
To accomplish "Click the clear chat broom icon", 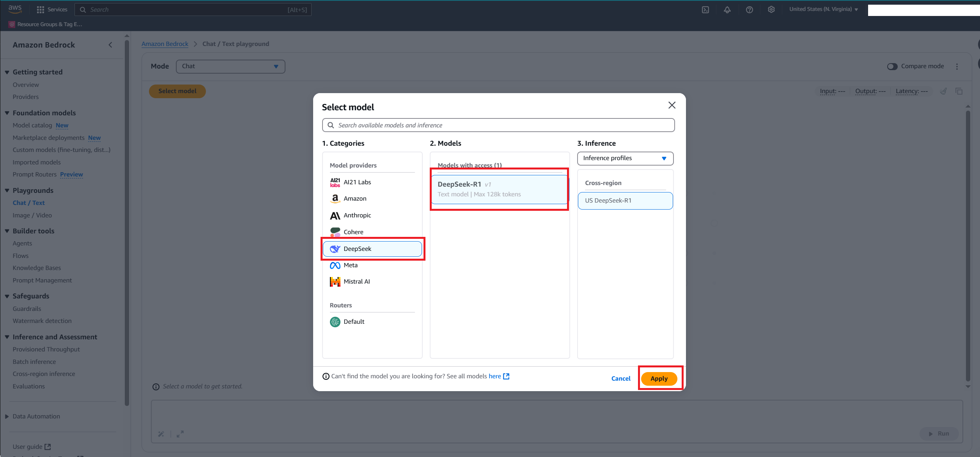I will tap(943, 91).
